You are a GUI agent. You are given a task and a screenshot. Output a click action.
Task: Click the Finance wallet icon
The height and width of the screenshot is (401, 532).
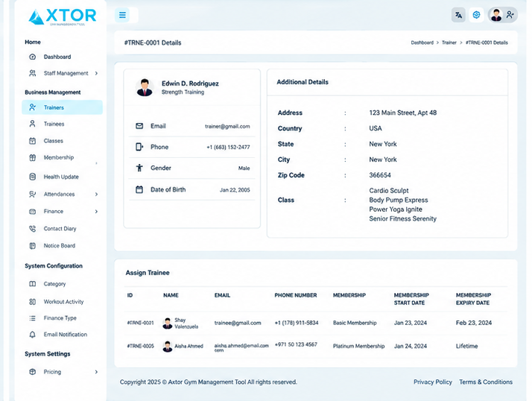point(33,212)
